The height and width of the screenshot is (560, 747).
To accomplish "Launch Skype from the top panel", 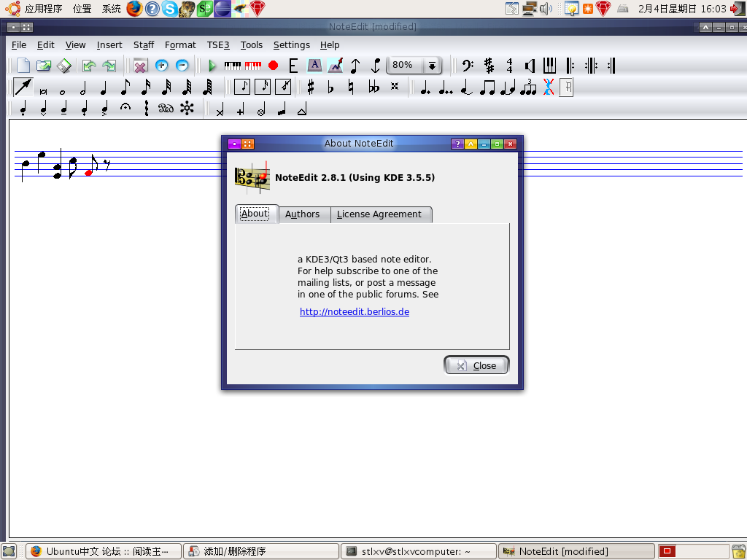I will coord(169,9).
